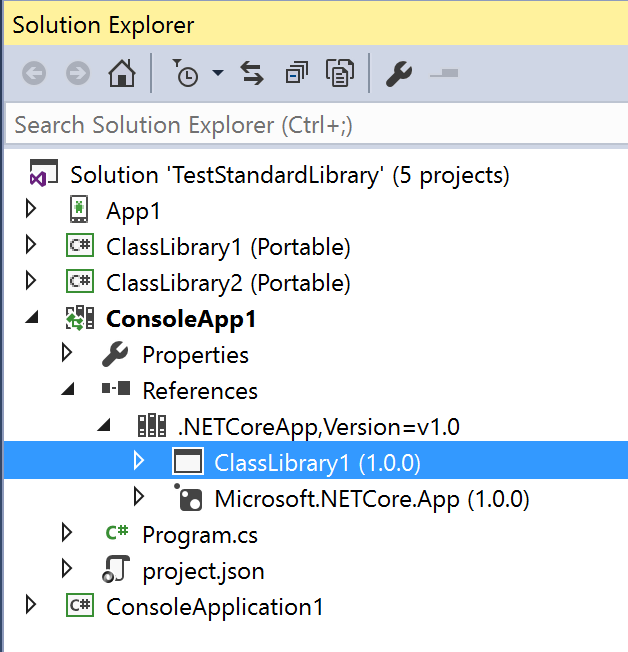Click the project.json file icon
Image resolution: width=628 pixels, height=652 pixels.
click(116, 569)
